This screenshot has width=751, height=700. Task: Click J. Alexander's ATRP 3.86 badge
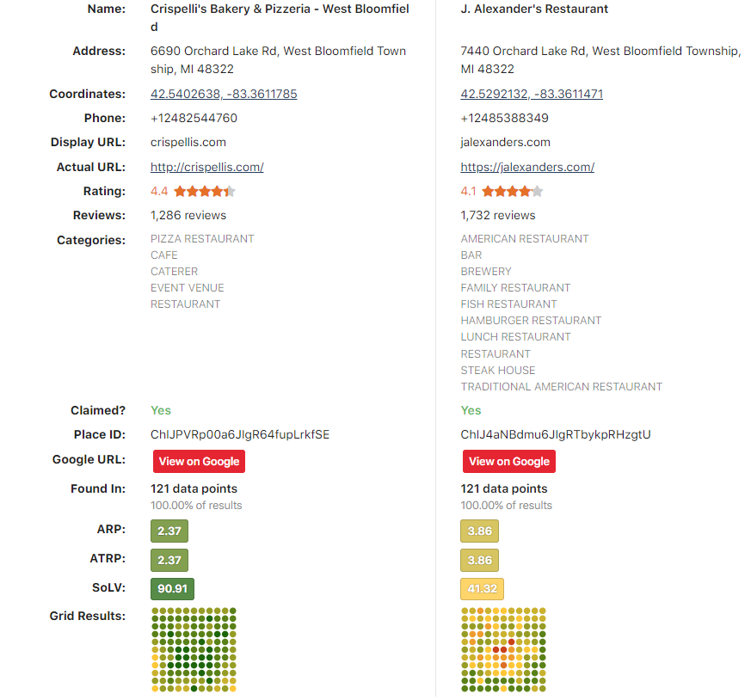pyautogui.click(x=479, y=560)
